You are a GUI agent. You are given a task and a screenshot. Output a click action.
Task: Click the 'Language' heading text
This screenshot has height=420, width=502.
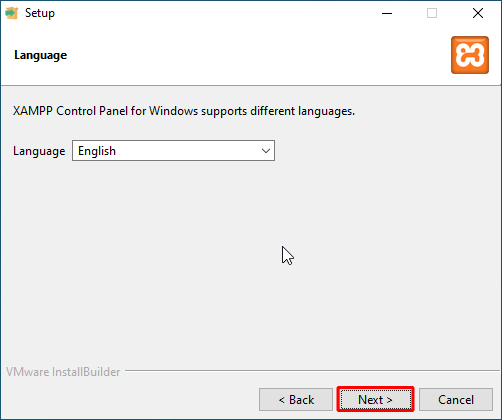[x=40, y=55]
